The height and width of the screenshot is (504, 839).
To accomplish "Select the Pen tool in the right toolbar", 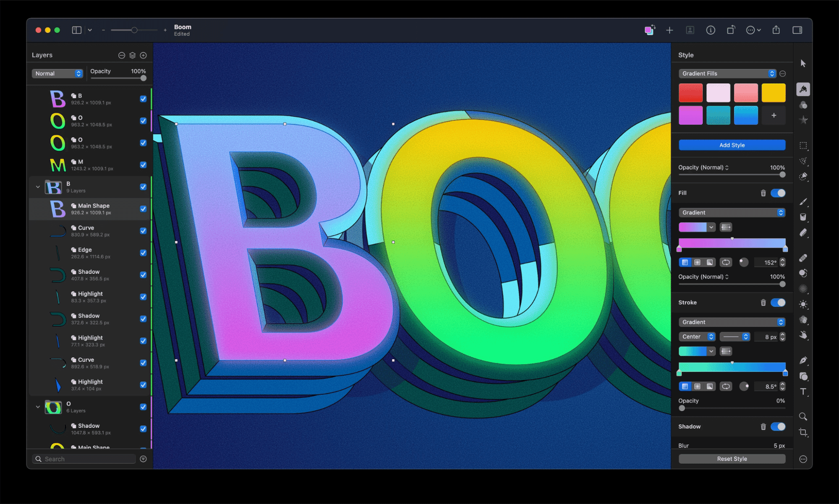I will (803, 360).
